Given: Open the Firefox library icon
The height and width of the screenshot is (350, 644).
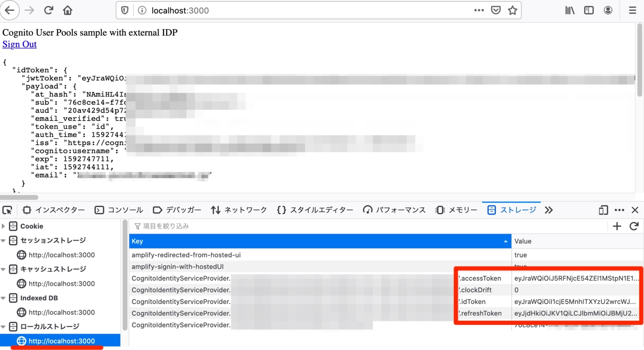Looking at the screenshot, I should click(569, 10).
